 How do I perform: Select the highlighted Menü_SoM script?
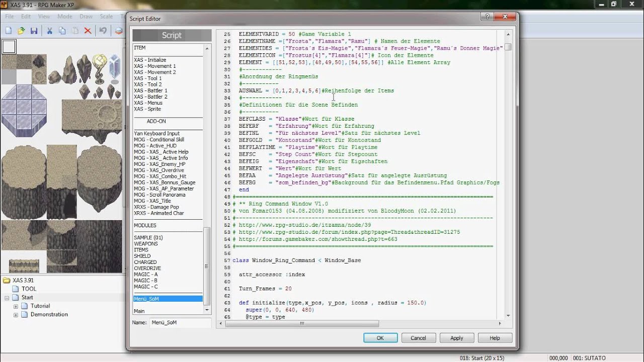click(168, 299)
